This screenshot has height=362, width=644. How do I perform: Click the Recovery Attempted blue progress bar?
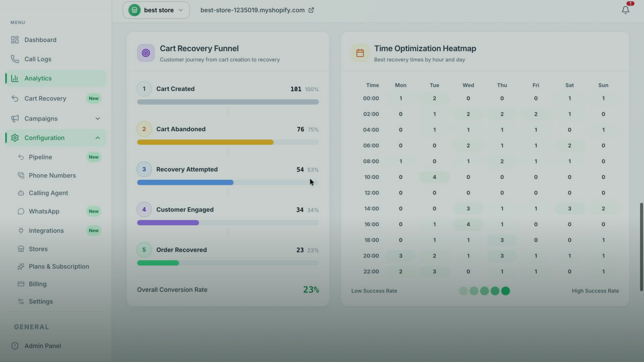pyautogui.click(x=185, y=182)
